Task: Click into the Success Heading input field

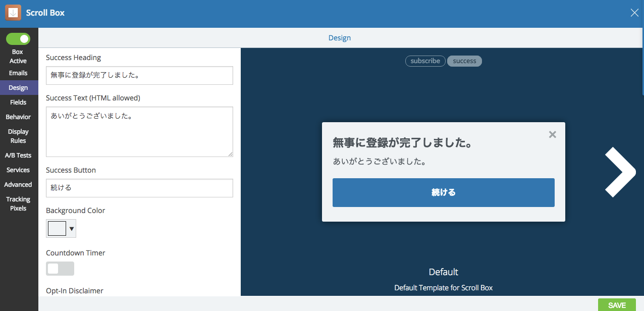Action: point(139,75)
